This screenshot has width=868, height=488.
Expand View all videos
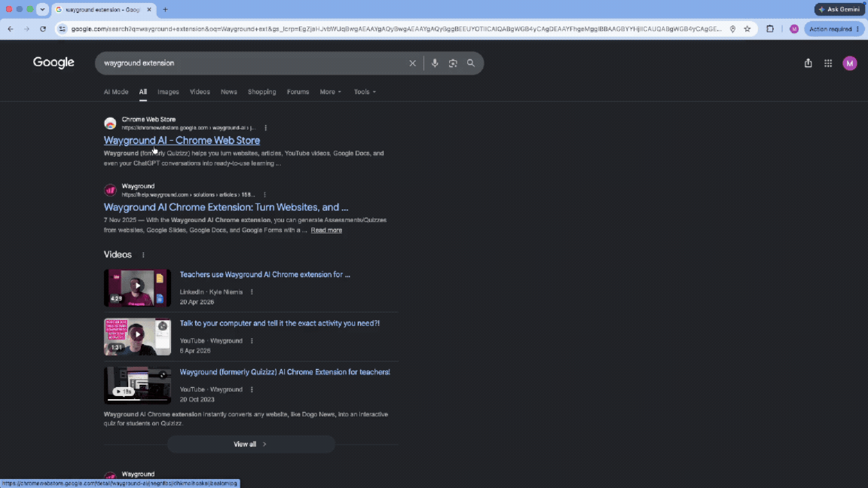point(251,444)
